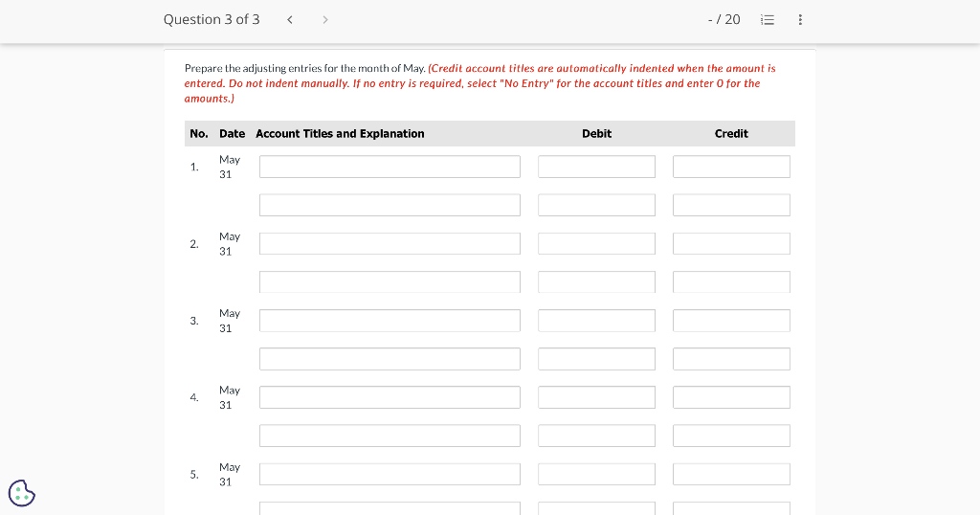The height and width of the screenshot is (515, 980).
Task: Click entry 4 second-line Debit field
Action: [597, 436]
